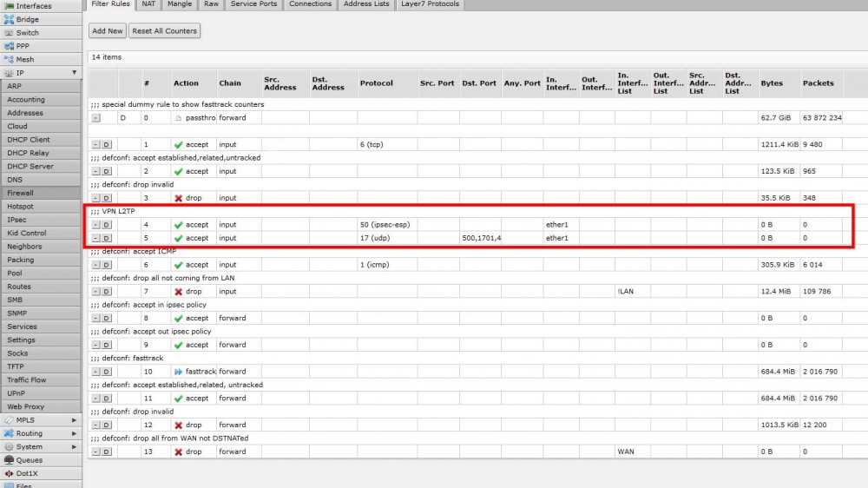Collapse the IP menu in the sidebar

pyautogui.click(x=74, y=73)
